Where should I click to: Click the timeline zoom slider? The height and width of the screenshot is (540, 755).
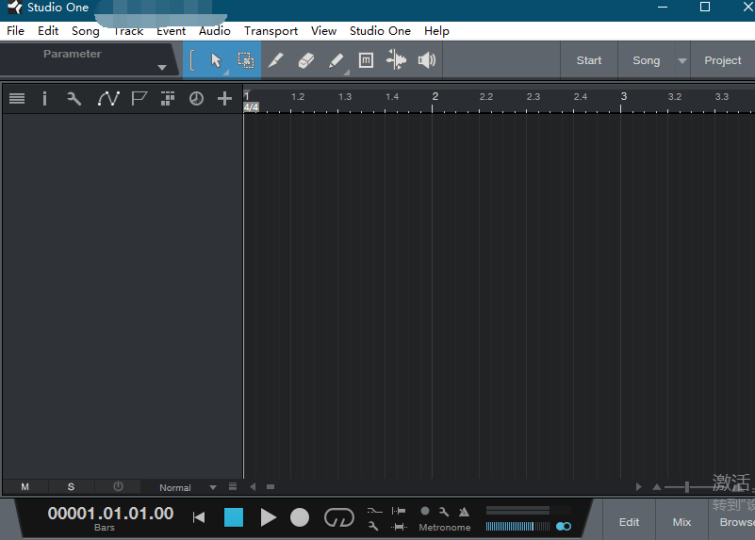click(687, 487)
